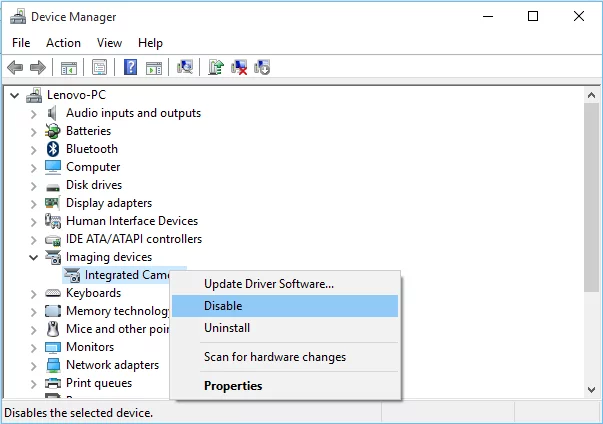Select Update Driver Software... in context menu
603x424 pixels.
pos(268,284)
